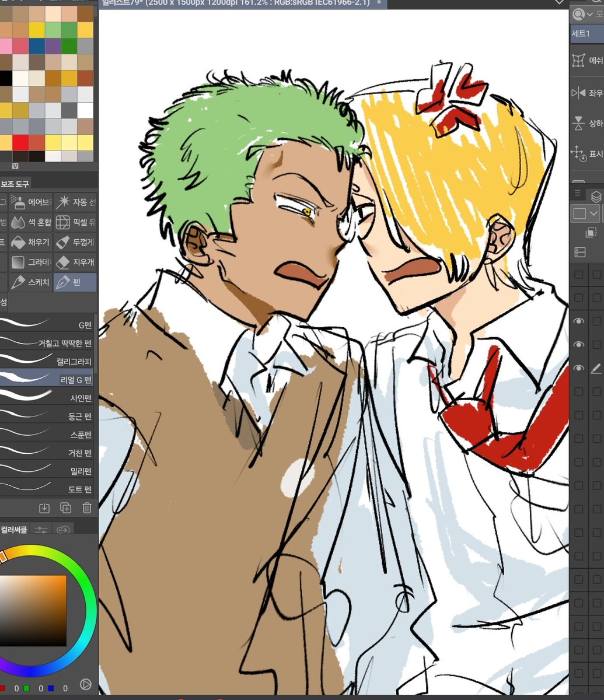The height and width of the screenshot is (700, 604).
Task: Click the Reset Display (표시) icon
Action: (x=578, y=154)
